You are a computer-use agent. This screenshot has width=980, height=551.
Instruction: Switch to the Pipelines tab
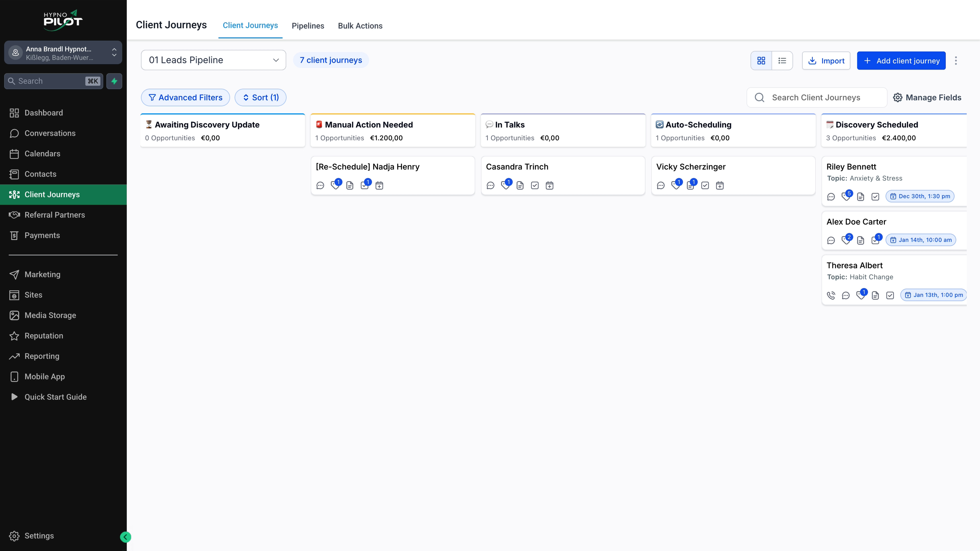click(x=308, y=26)
